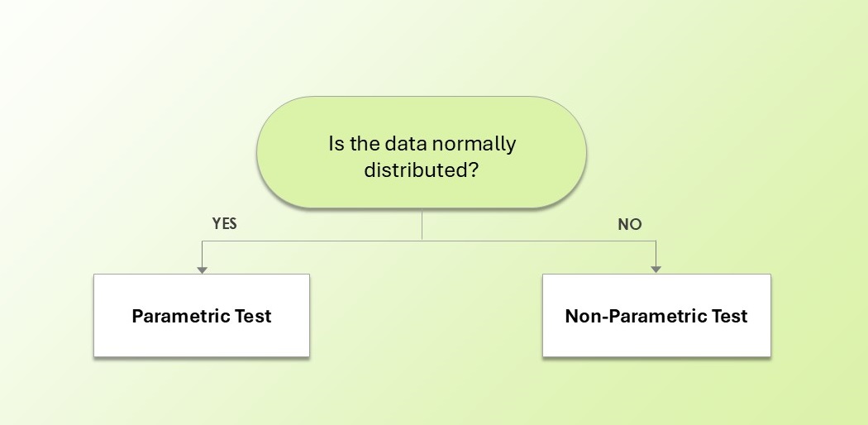Click the left corner of the connector line
Image resolution: width=868 pixels, height=425 pixels.
(x=202, y=241)
